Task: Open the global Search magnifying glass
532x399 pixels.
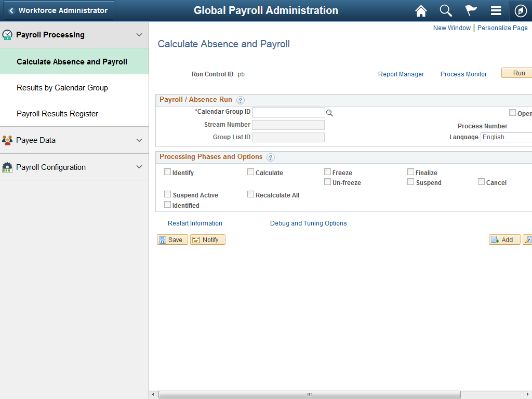Action: tap(446, 10)
